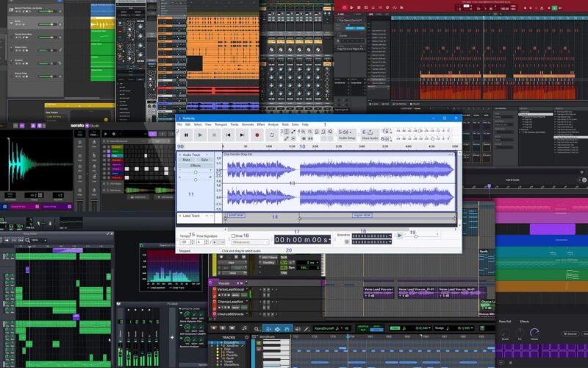
Task: Mute the Audio Track
Action: (x=187, y=160)
